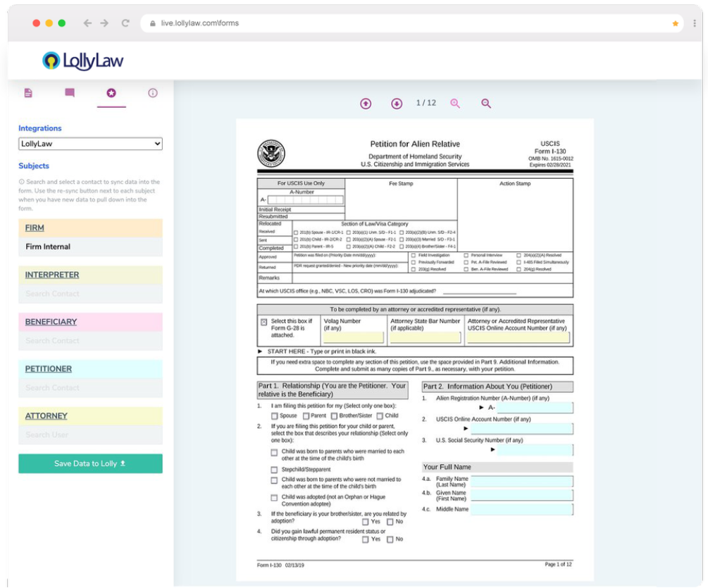Screen dimensions: 708x588
Task: Check No for related by adoption
Action: tap(390, 522)
